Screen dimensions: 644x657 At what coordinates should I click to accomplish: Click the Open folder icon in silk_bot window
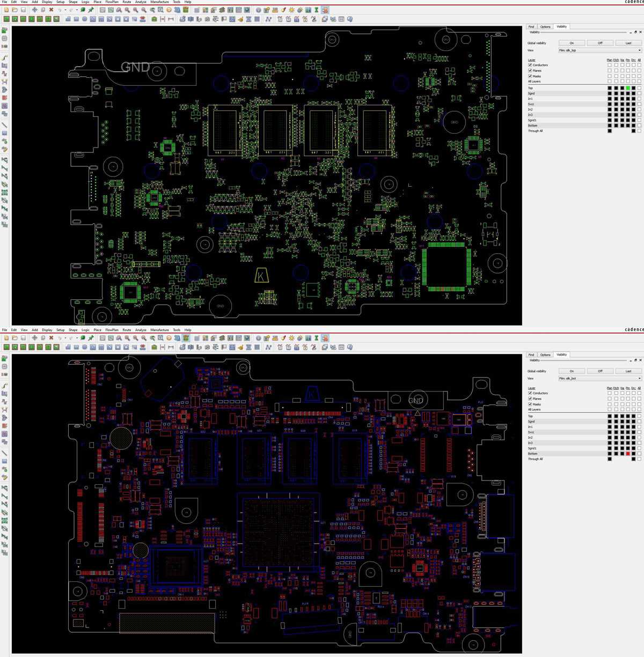pos(14,338)
